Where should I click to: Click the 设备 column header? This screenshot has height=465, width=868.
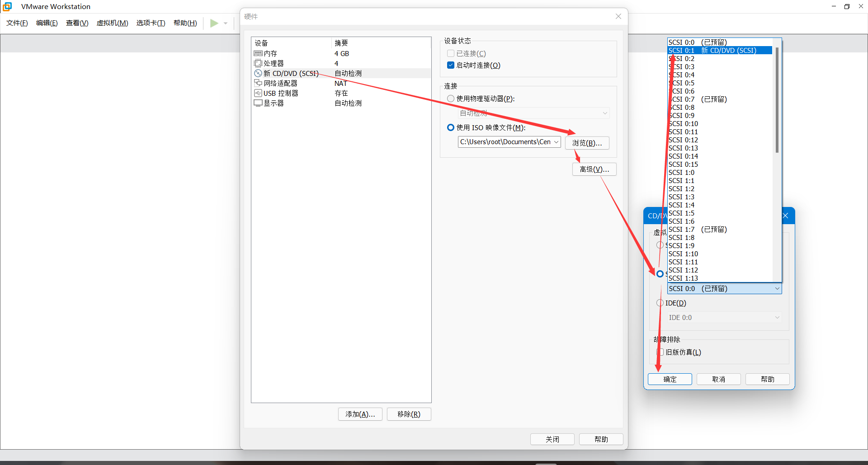[292, 43]
